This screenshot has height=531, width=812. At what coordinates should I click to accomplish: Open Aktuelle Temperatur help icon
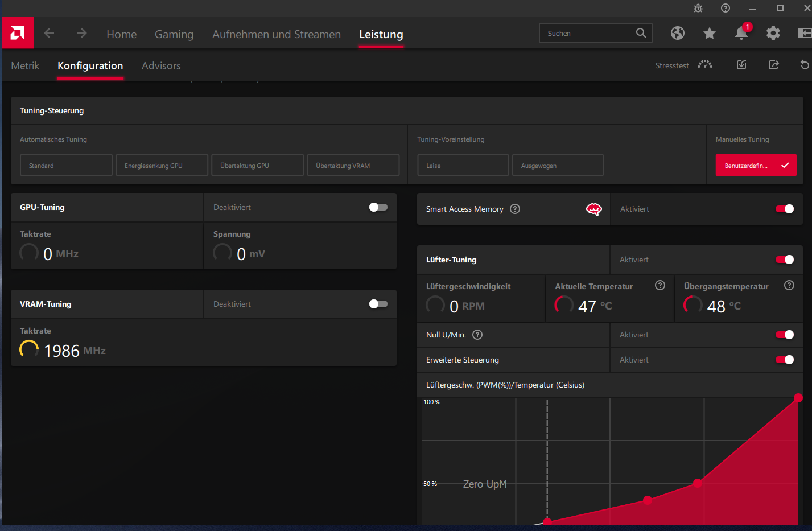[660, 285]
